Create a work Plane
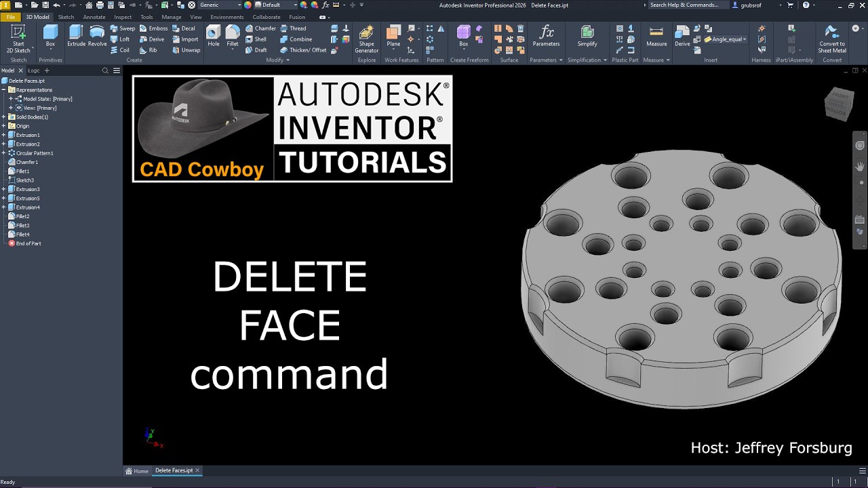868x488 pixels. click(x=393, y=36)
